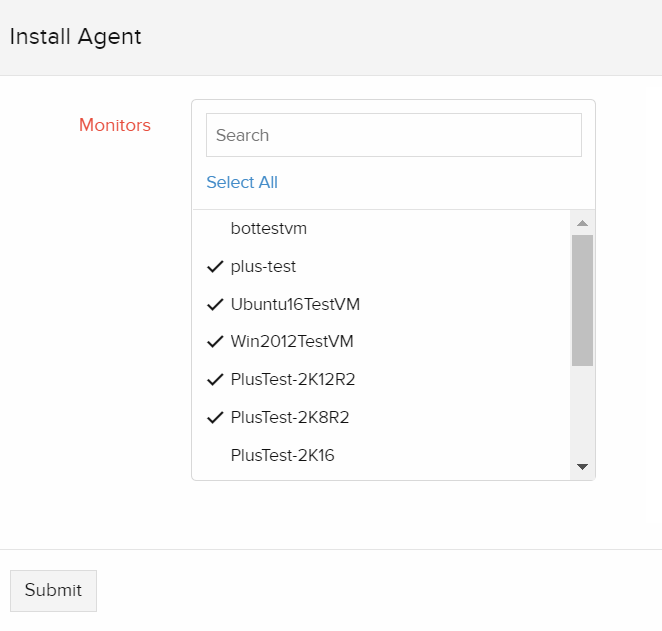
Task: Uncheck the PlusTest-2K8R2 list entry
Action: tap(289, 417)
